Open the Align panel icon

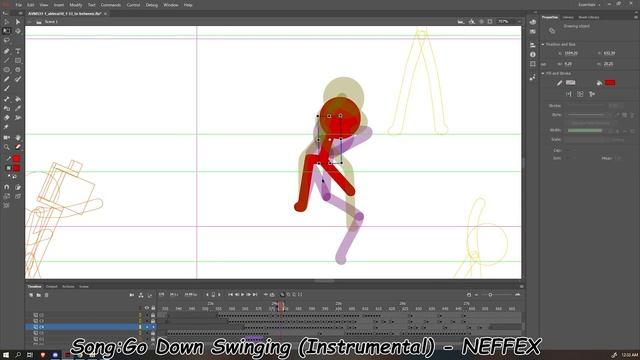pos(533,45)
